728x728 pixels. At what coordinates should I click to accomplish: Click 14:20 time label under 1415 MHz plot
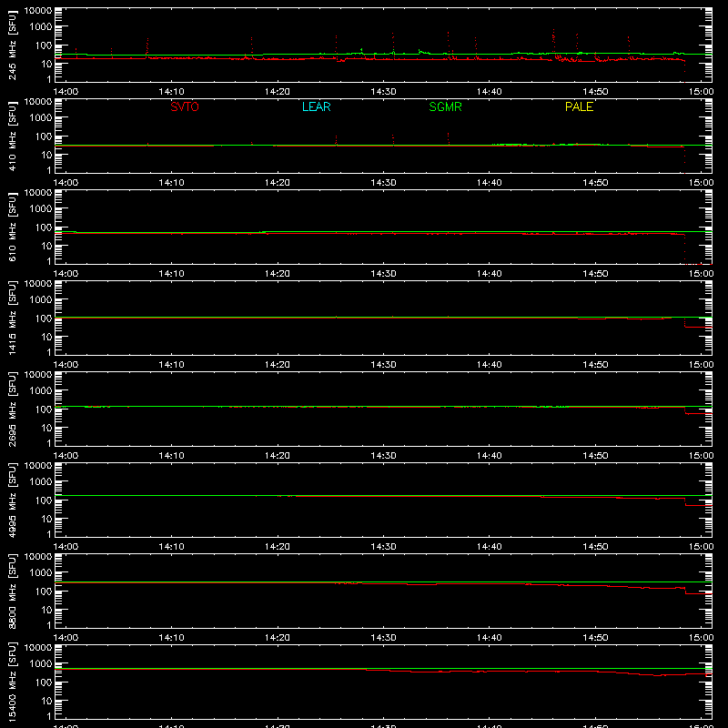point(278,365)
